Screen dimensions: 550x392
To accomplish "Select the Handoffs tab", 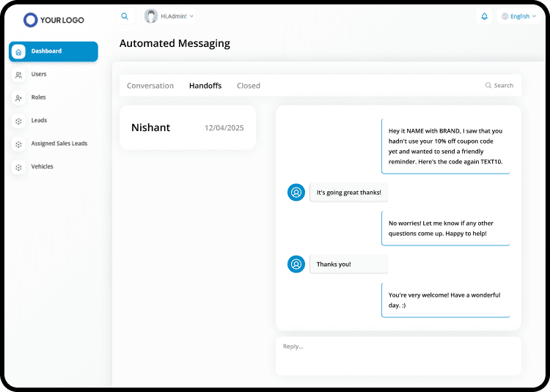I will click(205, 86).
